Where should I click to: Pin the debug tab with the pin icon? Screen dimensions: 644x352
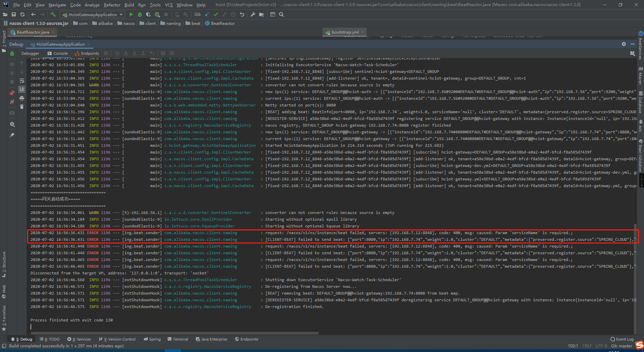tap(12, 135)
